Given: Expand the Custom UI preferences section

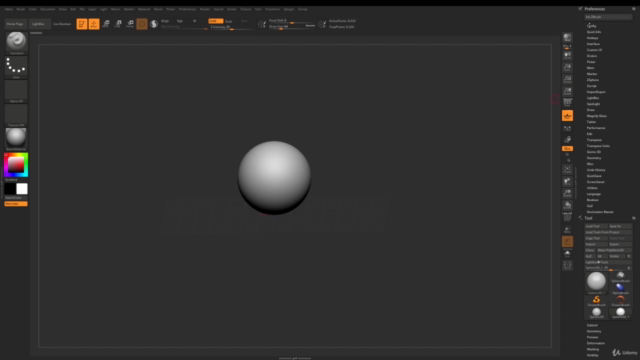Looking at the screenshot, I should click(594, 50).
